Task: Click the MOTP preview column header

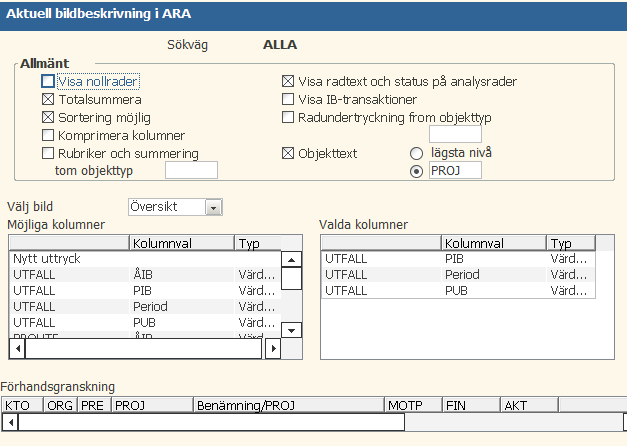Action: pos(413,405)
